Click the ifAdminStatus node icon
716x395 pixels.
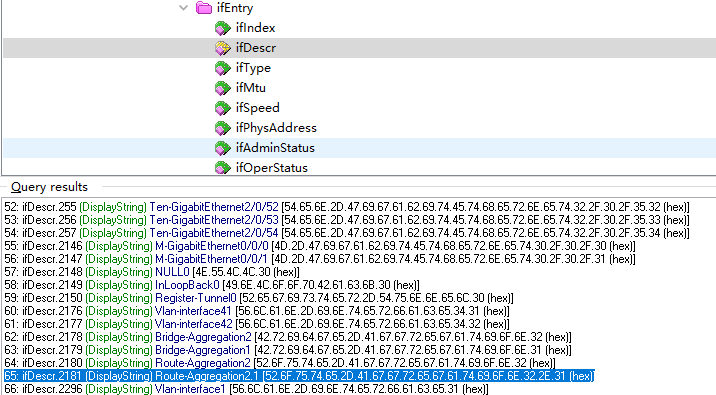[222, 148]
